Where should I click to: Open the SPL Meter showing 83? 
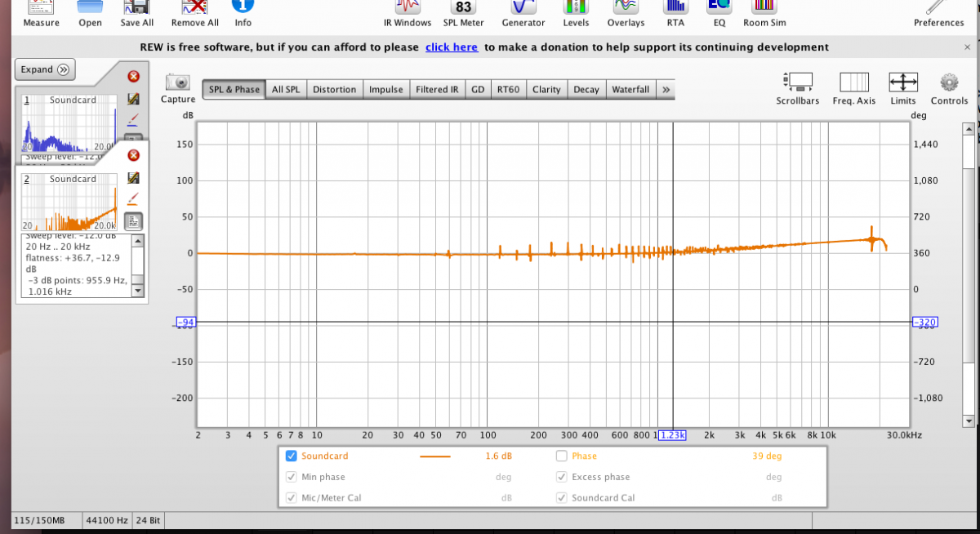point(463,7)
